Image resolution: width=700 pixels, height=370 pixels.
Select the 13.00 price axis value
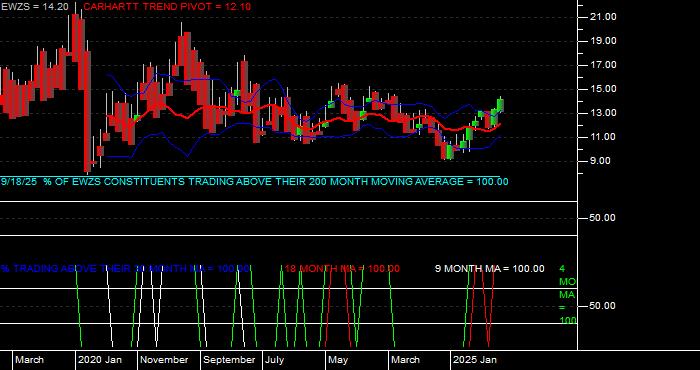pyautogui.click(x=604, y=113)
